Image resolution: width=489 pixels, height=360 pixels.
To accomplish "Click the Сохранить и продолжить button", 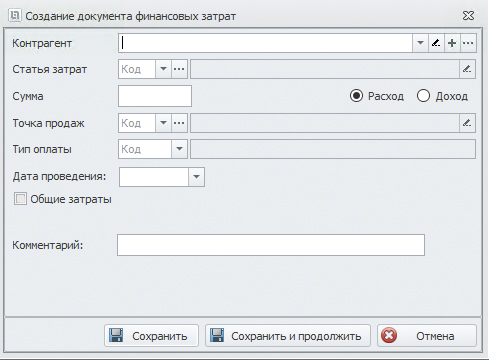I will [x=288, y=336].
